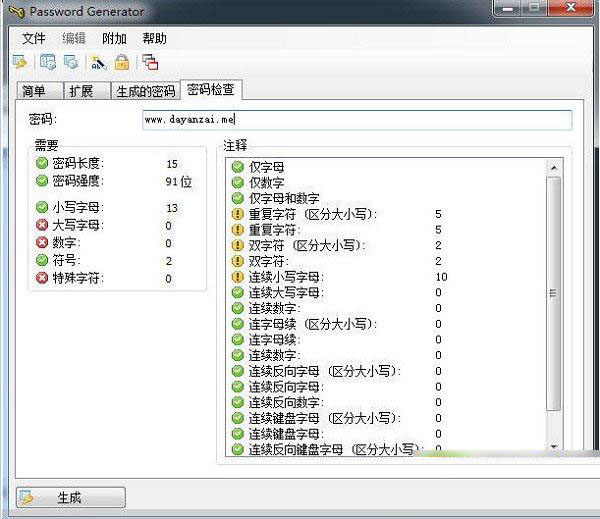Click the padlock toolbar icon
Viewport: 600px width, 519px height.
[122, 62]
